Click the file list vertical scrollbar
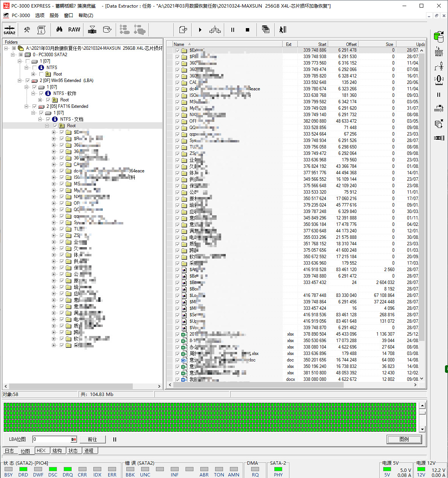Viewport: 448px width, 478px height. (x=421, y=215)
